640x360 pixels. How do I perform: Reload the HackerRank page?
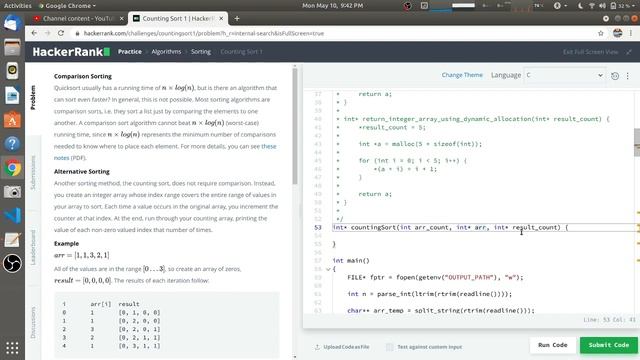tap(61, 33)
